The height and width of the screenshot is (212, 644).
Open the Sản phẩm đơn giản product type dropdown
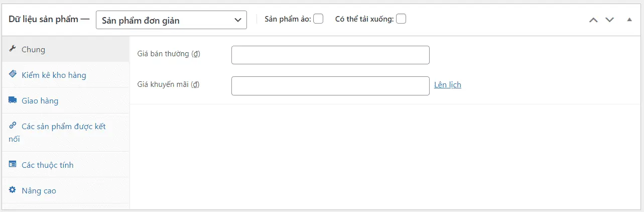[x=171, y=20]
